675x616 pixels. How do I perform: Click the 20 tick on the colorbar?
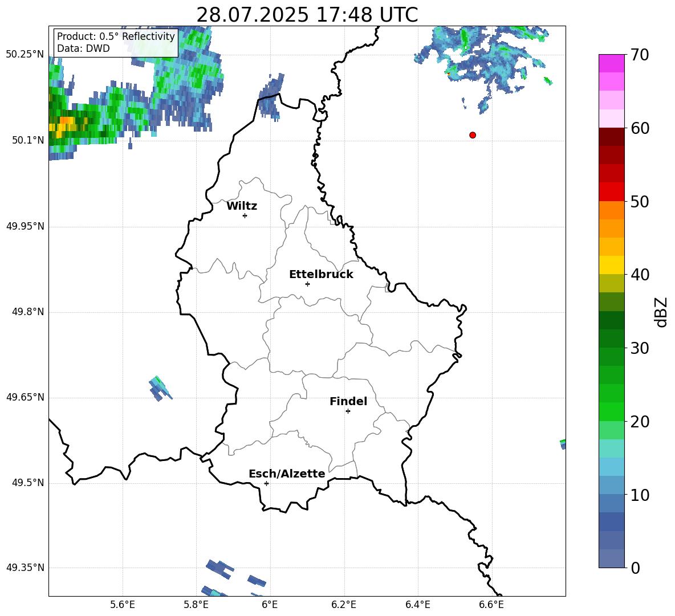(x=639, y=422)
